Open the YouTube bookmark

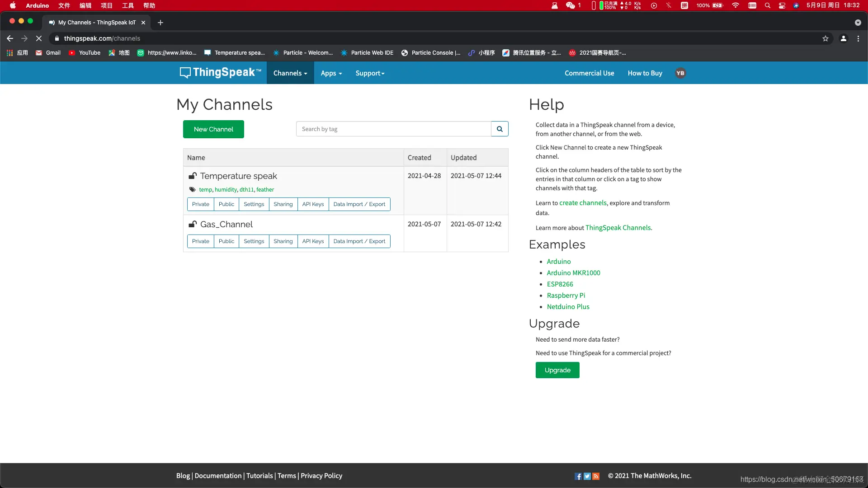(85, 53)
